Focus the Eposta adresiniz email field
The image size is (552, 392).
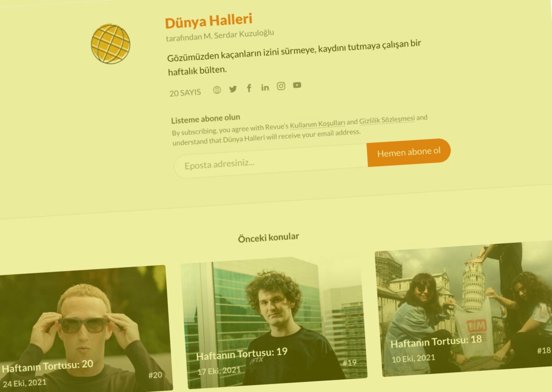(x=271, y=161)
